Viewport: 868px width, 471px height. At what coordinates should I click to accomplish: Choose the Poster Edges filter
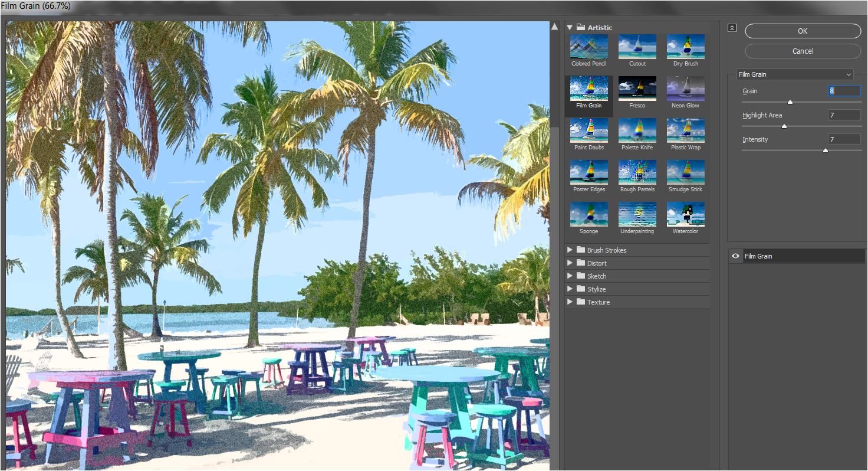point(588,172)
